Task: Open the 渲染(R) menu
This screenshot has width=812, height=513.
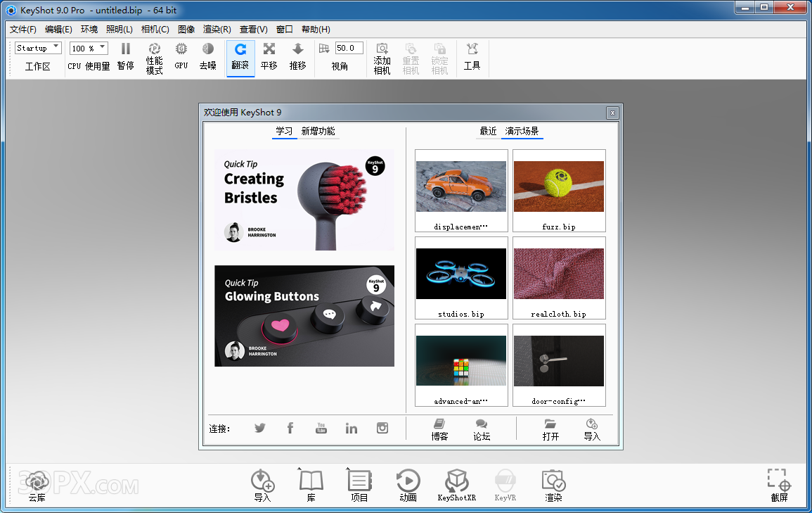Action: (x=217, y=30)
